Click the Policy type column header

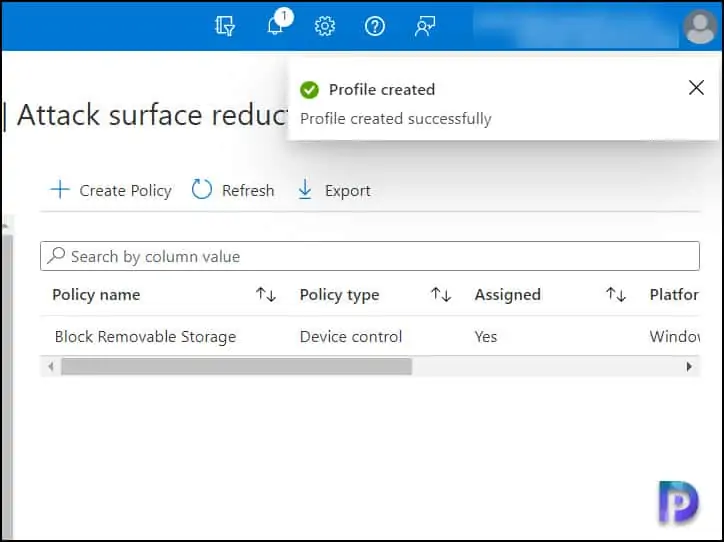click(x=339, y=295)
